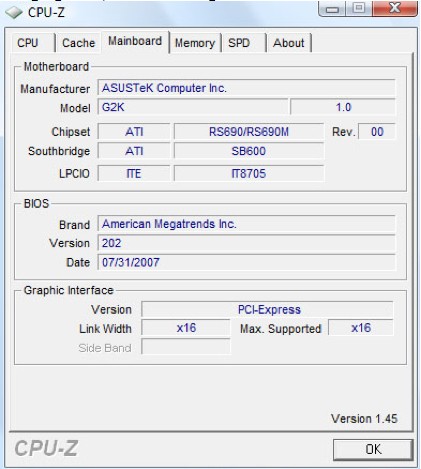Screen dimensions: 421x469
Task: Click the Max. Supported label
Action: [x=280, y=329]
